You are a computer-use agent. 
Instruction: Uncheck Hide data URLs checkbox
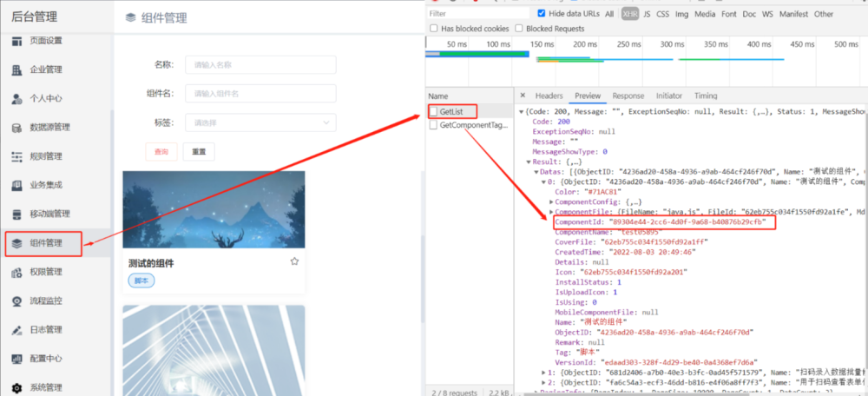[x=542, y=14]
